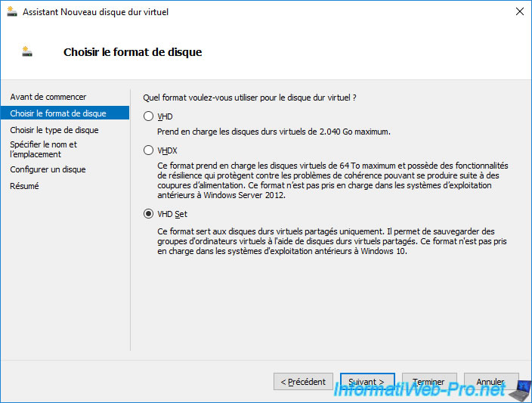The width and height of the screenshot is (532, 403).
Task: Click the Quel format voulez-vous utiliser question
Action: 249,98
